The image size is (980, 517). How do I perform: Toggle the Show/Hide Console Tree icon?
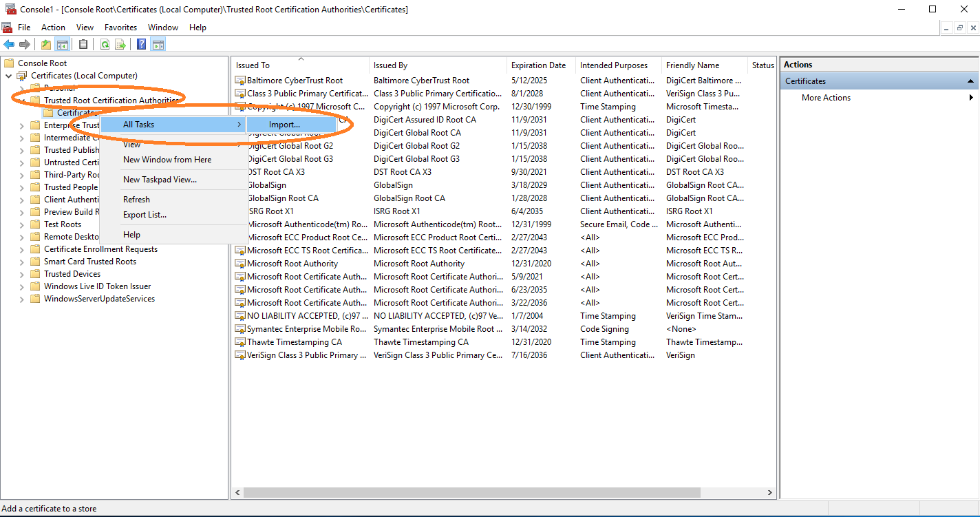pyautogui.click(x=62, y=44)
